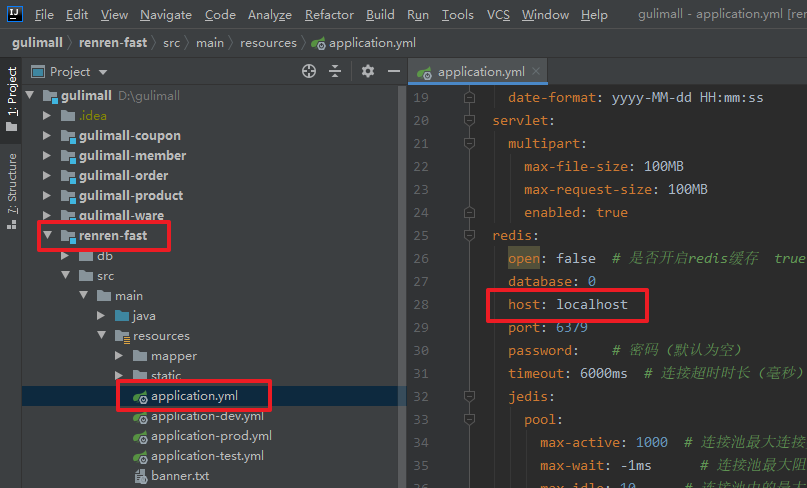Click main breadcrumb in navigation bar
Screen dimensions: 807x488
coord(210,43)
